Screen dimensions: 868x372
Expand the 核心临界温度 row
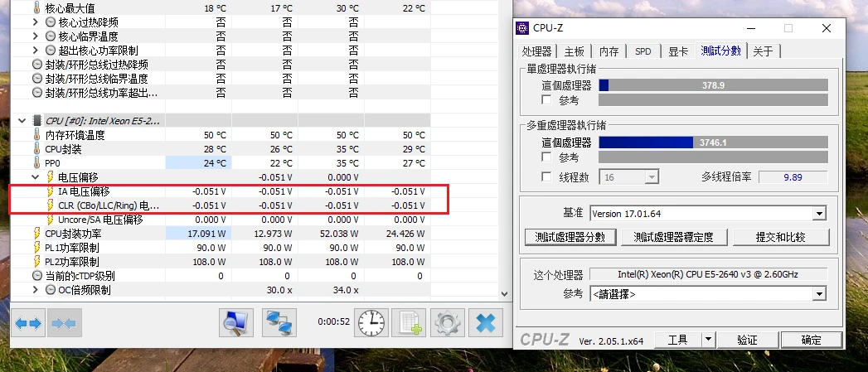tap(36, 36)
